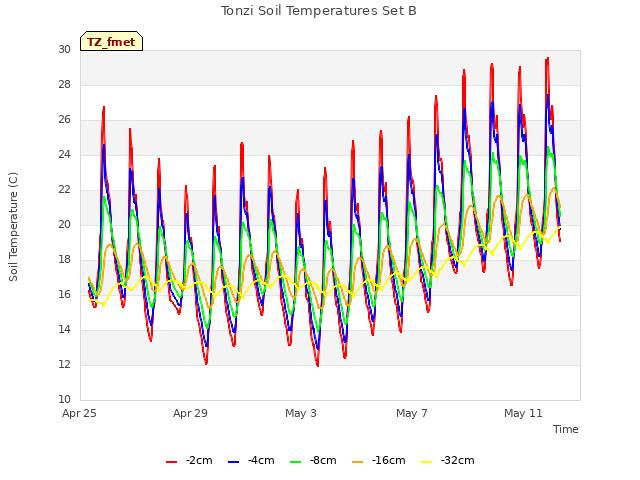Click the 20 y-axis tick value
This screenshot has height=480, width=640.
click(x=64, y=224)
